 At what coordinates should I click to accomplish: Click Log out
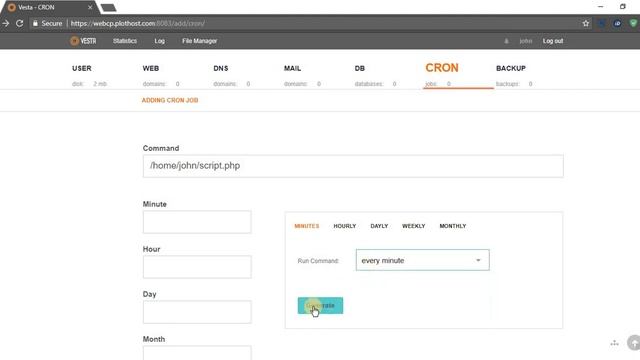(553, 41)
